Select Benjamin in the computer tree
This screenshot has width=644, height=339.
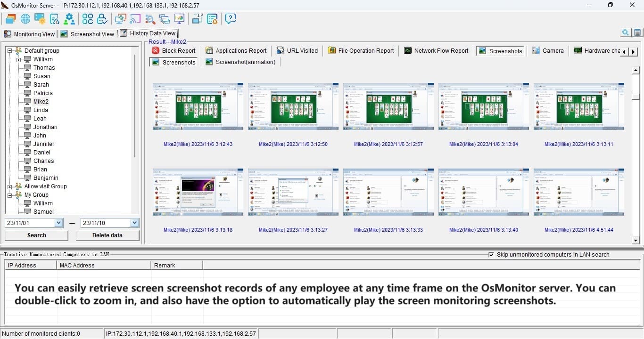click(46, 178)
